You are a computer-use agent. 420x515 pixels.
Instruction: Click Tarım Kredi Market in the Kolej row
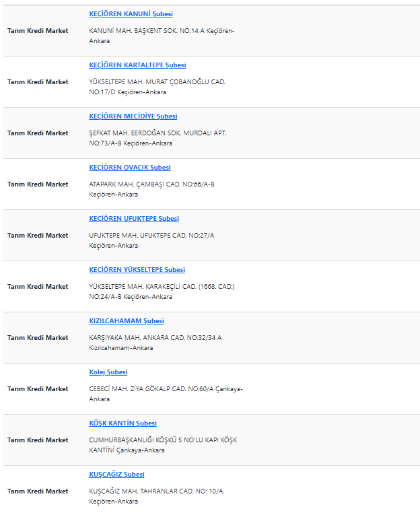pos(38,389)
